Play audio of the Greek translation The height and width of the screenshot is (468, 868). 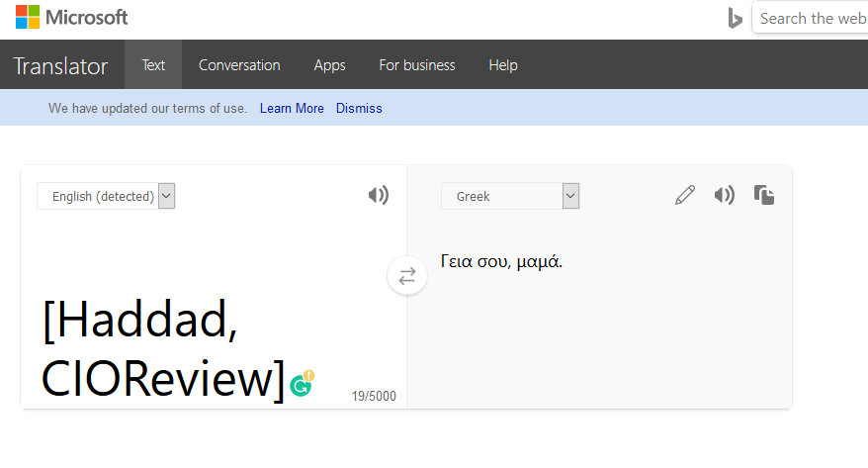pos(724,195)
